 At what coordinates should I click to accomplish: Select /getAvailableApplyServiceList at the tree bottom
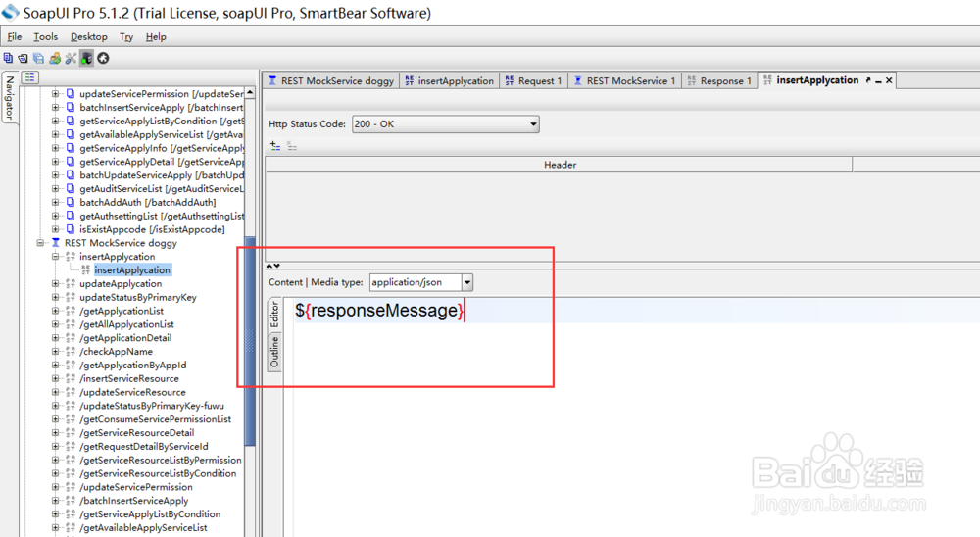click(x=143, y=527)
